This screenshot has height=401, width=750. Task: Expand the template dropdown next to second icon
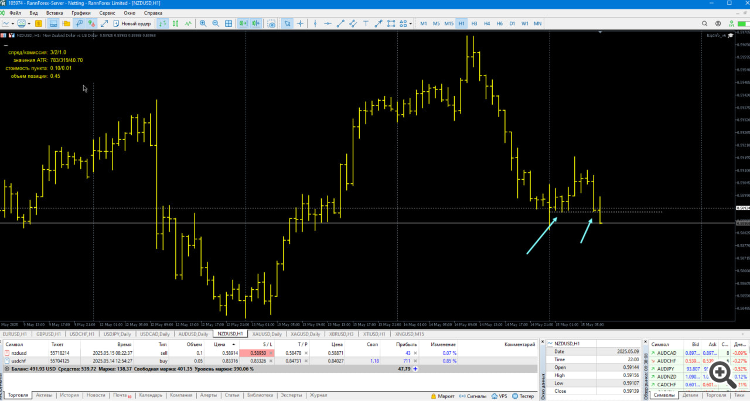point(29,23)
